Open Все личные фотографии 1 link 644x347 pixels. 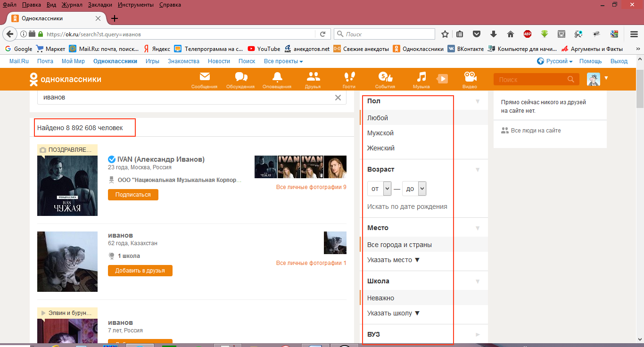[x=311, y=263]
